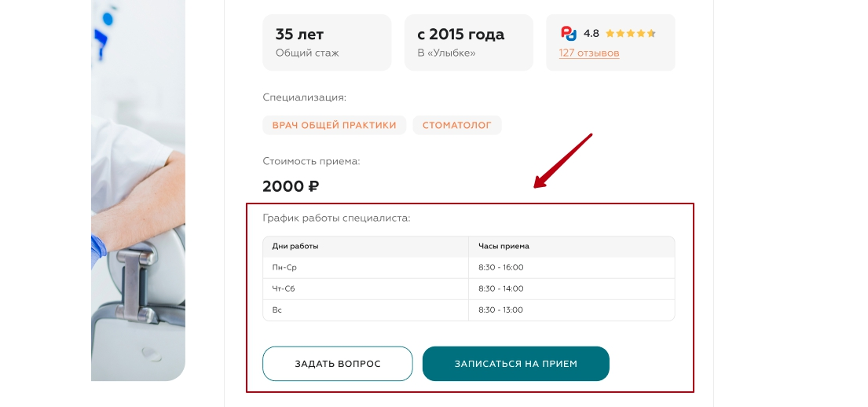Open the 127 отзывов reviews link
This screenshot has width=868, height=407.
coord(589,53)
